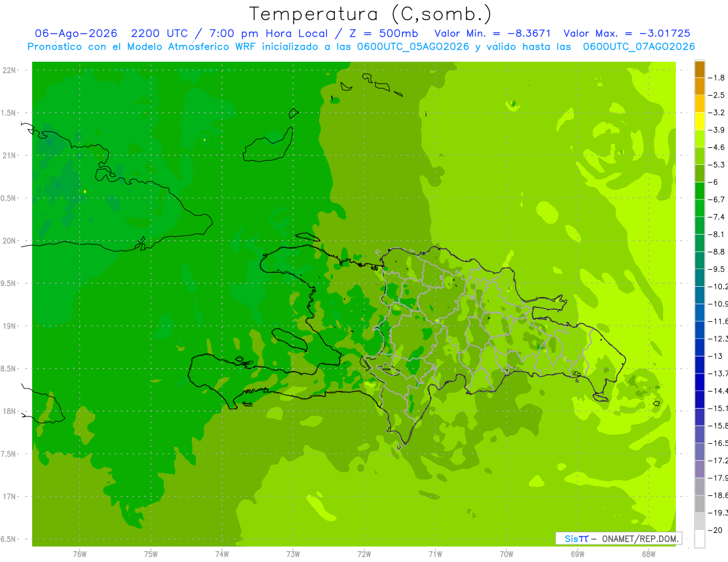
Task: Click the '-20' color scale label
Action: tap(716, 530)
